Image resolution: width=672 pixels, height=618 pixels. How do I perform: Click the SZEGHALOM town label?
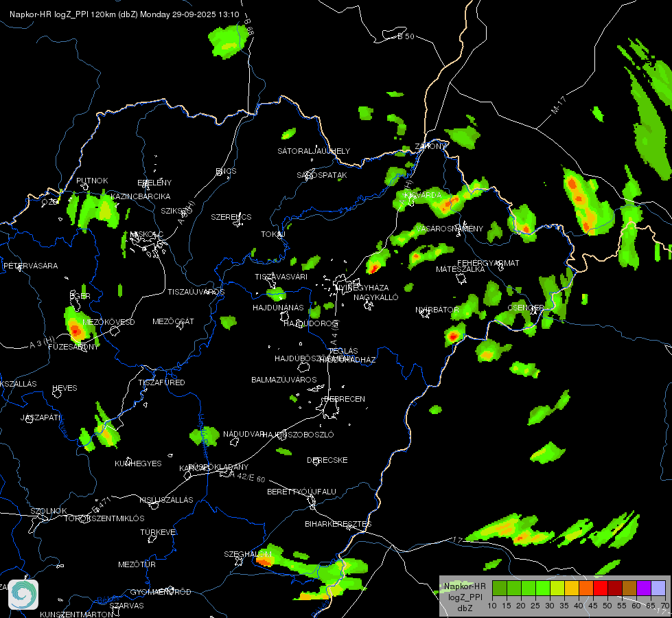[x=248, y=554]
